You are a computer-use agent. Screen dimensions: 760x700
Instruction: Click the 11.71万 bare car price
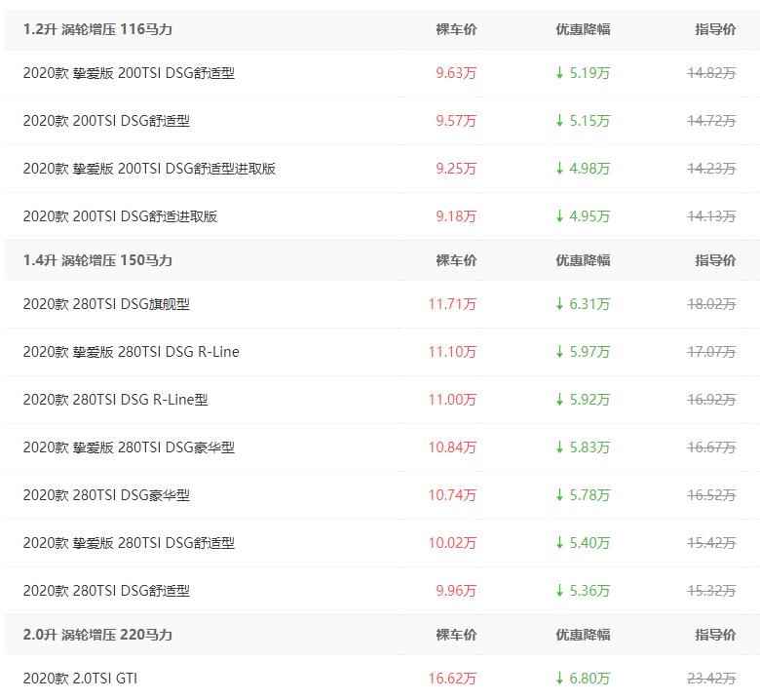point(452,303)
